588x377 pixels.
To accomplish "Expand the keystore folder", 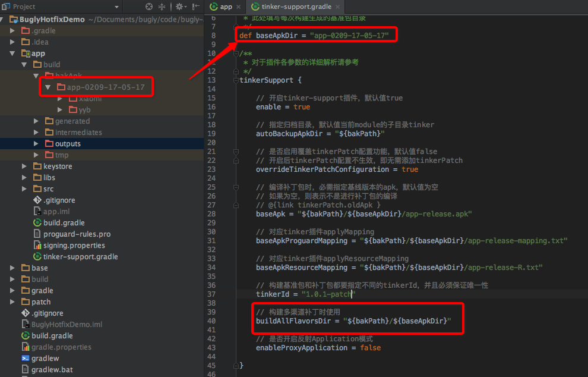I will pyautogui.click(x=24, y=166).
